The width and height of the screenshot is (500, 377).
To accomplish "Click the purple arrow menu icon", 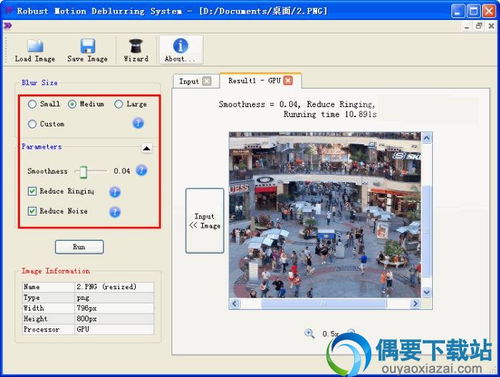I will tap(8, 26).
